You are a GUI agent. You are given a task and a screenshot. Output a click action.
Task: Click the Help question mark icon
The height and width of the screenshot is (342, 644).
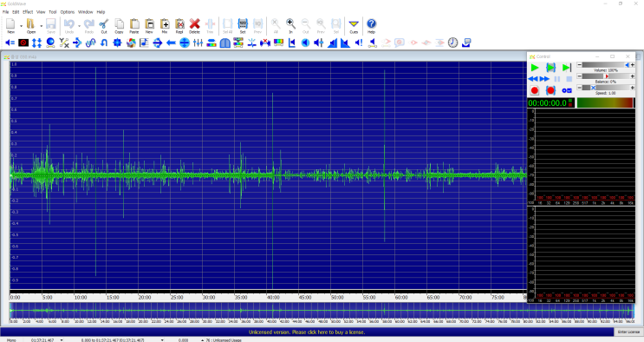pyautogui.click(x=371, y=25)
